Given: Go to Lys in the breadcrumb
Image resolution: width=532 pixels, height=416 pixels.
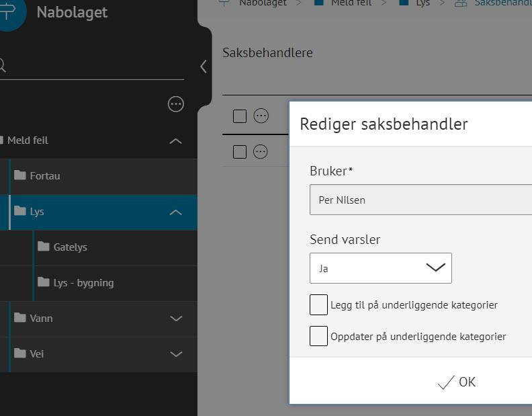Looking at the screenshot, I should pyautogui.click(x=423, y=3).
